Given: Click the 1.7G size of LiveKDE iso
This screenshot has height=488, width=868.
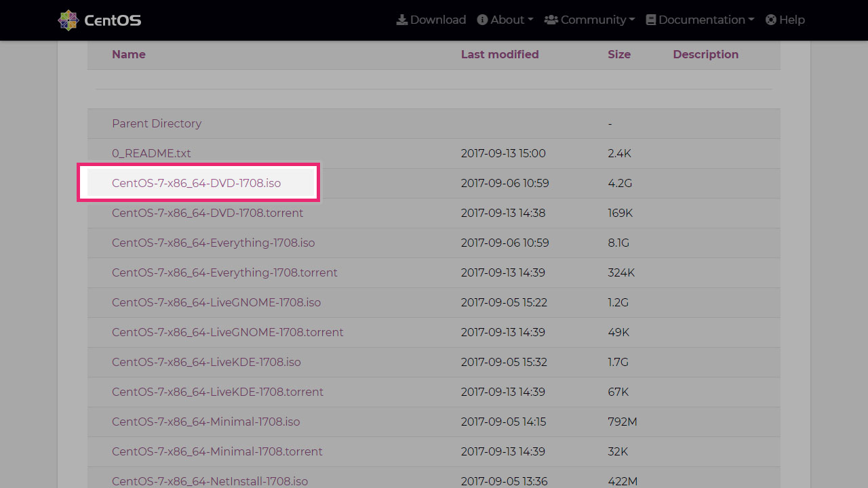Looking at the screenshot, I should point(618,362).
